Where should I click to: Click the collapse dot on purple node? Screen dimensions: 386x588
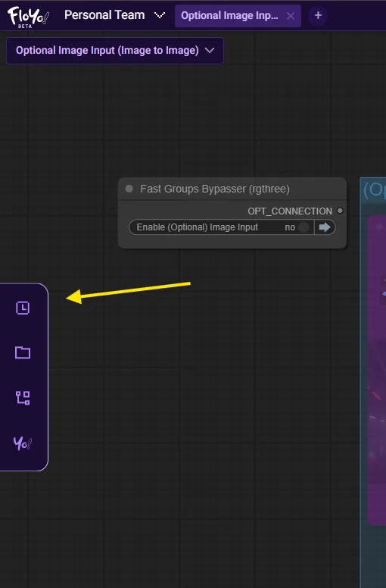tap(378, 227)
